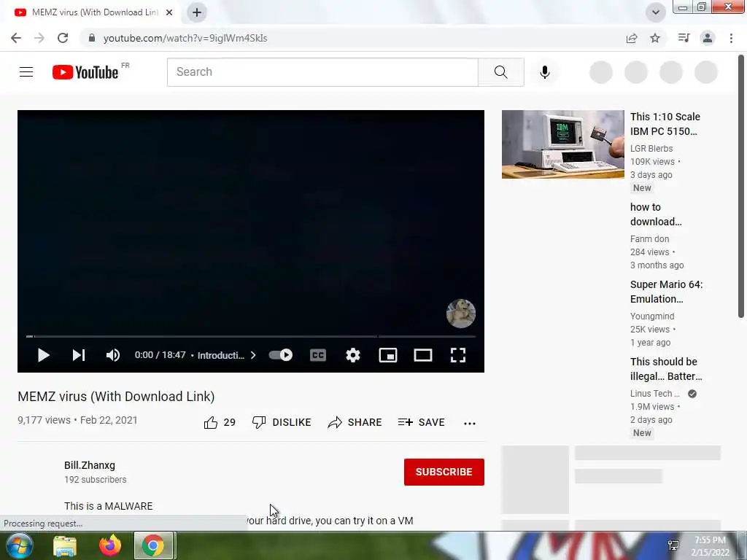The width and height of the screenshot is (747, 560).
Task: Open the player settings gear
Action: [353, 355]
